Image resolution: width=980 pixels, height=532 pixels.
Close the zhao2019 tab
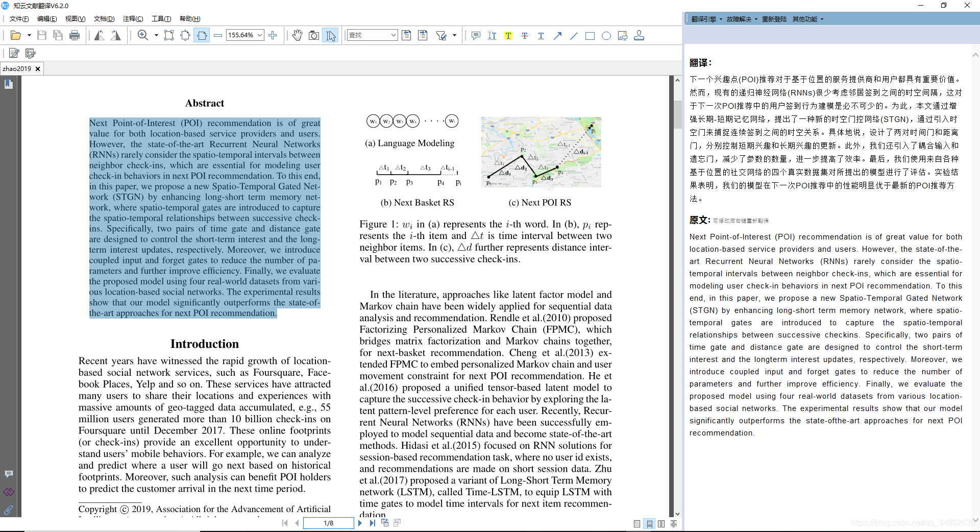[x=38, y=68]
